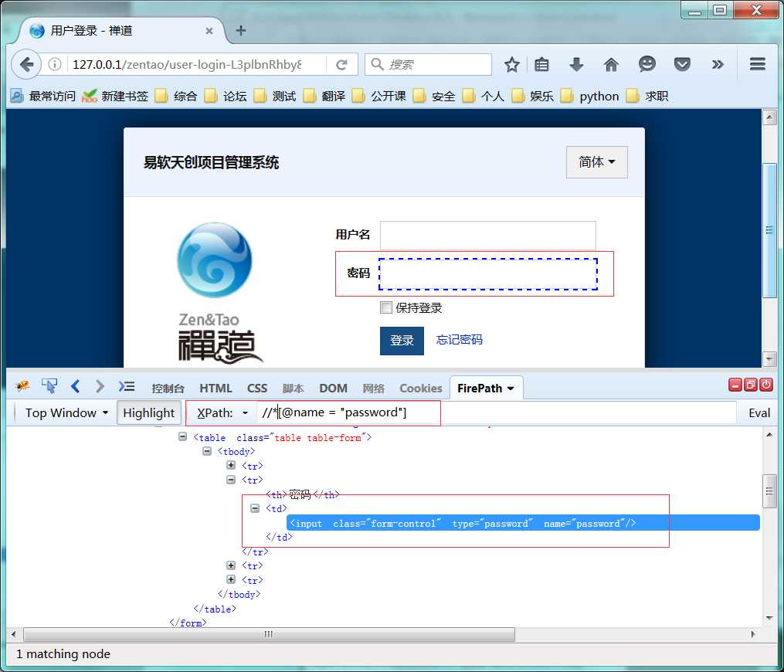This screenshot has width=784, height=672.
Task: Go to the home page icon
Action: tap(611, 65)
